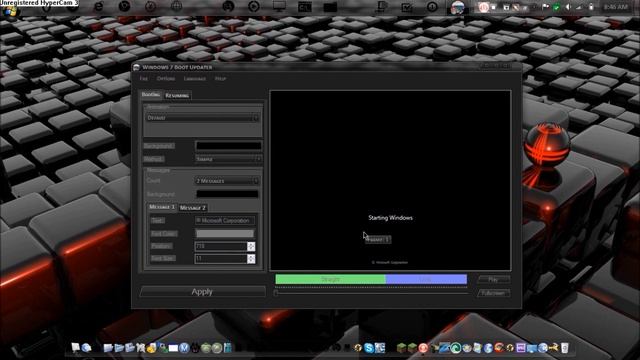The height and width of the screenshot is (360, 640).
Task: Click the playback position slider handle
Action: (x=276, y=292)
